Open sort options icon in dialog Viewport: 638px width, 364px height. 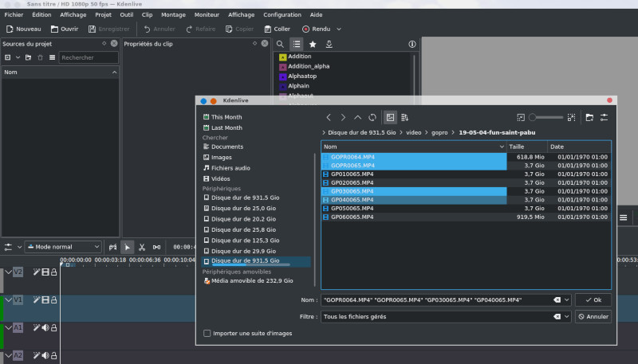coord(404,117)
